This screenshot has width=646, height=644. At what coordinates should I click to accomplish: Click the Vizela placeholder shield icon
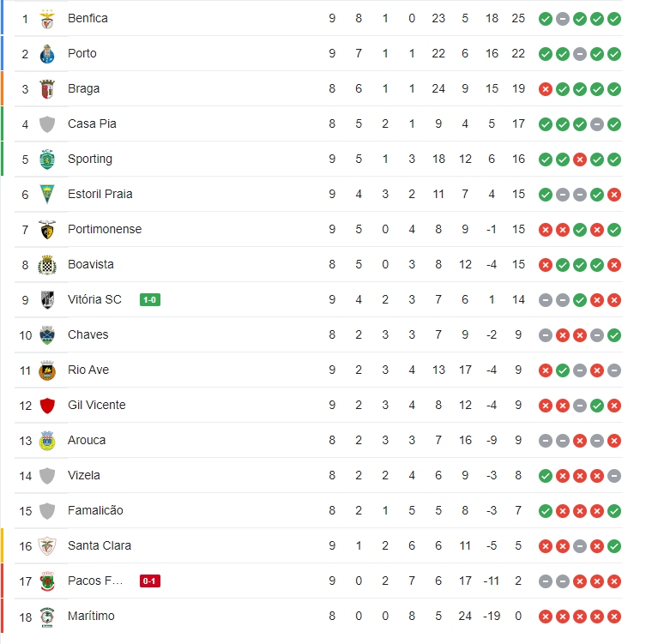tap(47, 475)
